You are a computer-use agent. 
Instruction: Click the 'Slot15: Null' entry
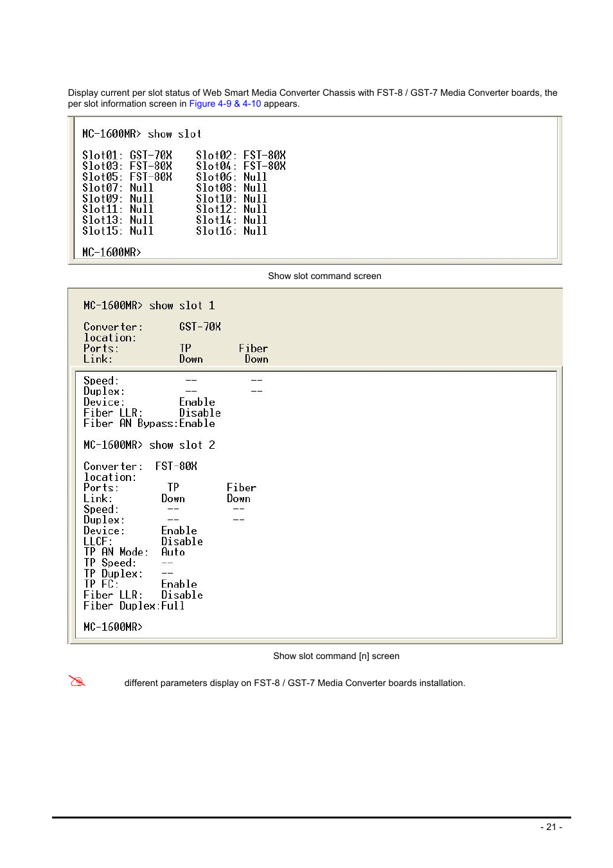pos(118,231)
